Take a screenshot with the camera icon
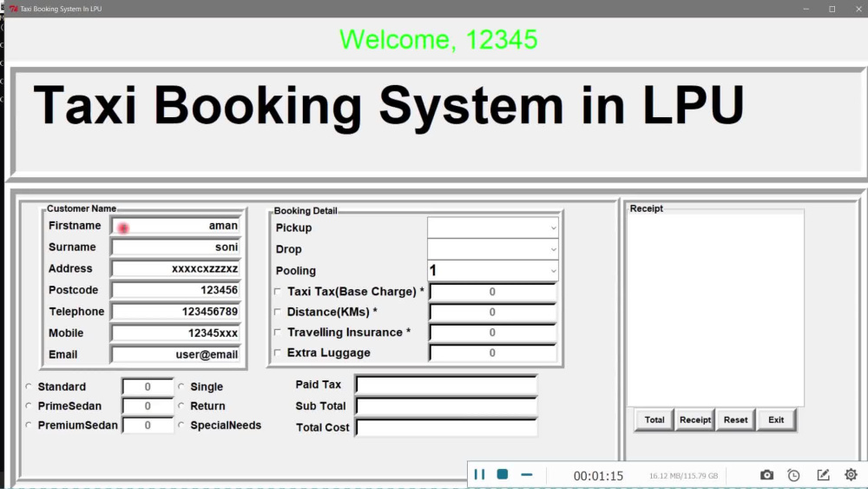Image resolution: width=868 pixels, height=489 pixels. (x=766, y=474)
